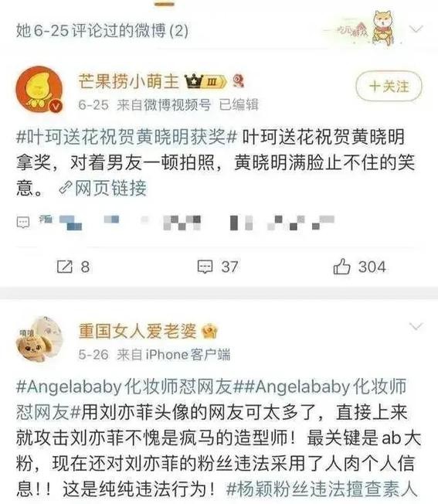Image resolution: width=438 pixels, height=504 pixels.
Task: Open hashtag #杨颖粉丝违法擅查素人
Action: 321,489
